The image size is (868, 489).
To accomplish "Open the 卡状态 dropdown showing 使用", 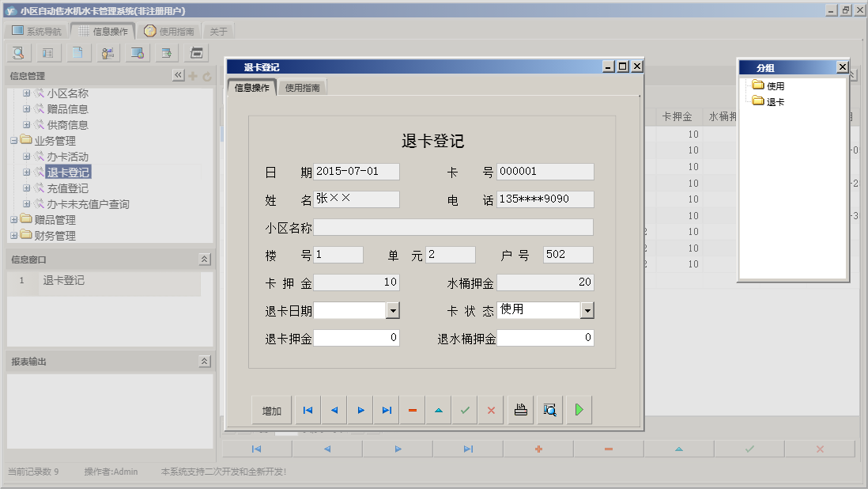I will coord(587,309).
